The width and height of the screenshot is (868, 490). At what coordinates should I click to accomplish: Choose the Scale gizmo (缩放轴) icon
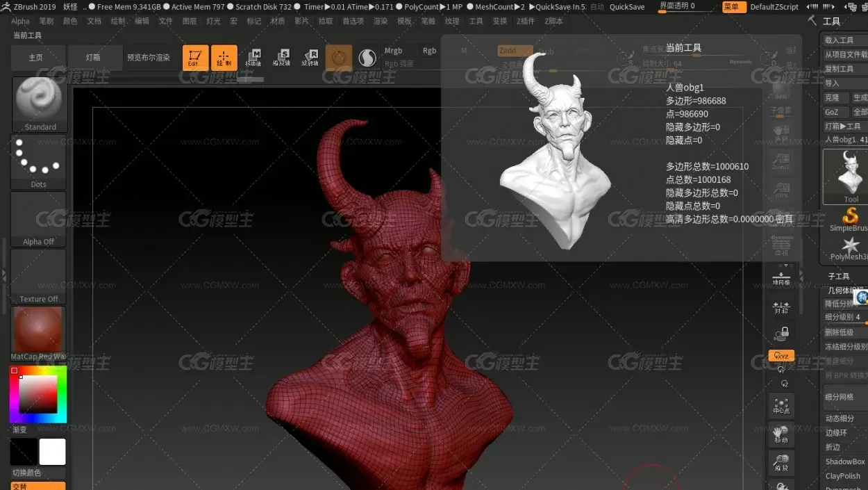282,58
